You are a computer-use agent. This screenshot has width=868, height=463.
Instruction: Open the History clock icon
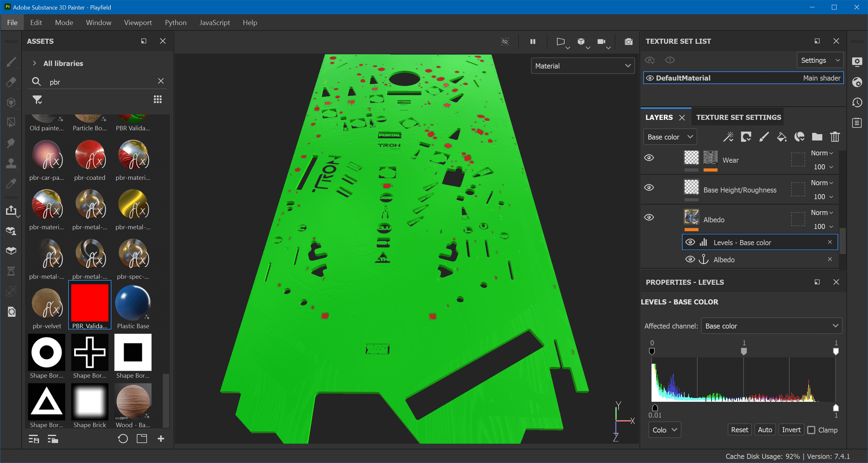click(x=857, y=102)
